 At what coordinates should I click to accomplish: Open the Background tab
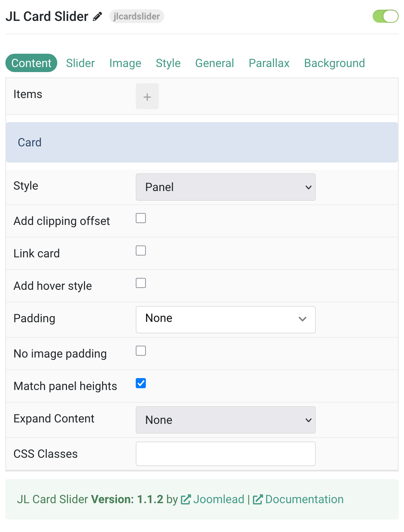click(x=335, y=63)
